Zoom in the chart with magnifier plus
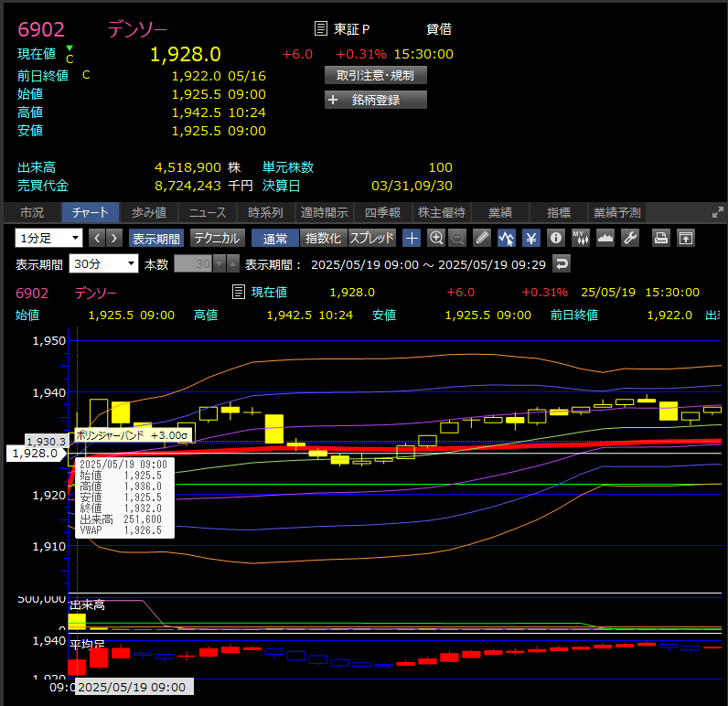 coord(436,239)
